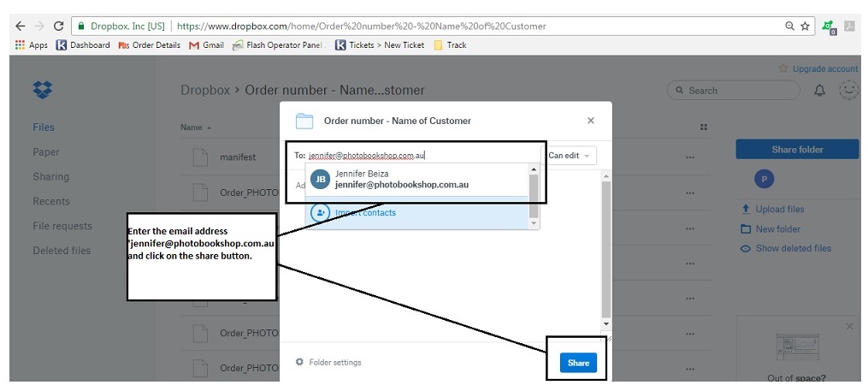Open the account smiley avatar menu

click(848, 90)
